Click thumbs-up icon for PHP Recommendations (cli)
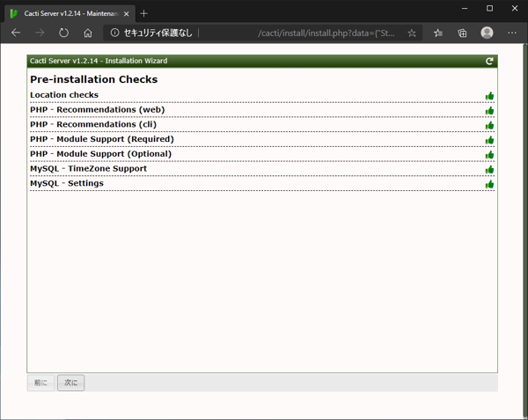Screen dimensions: 528x420 click(489, 126)
